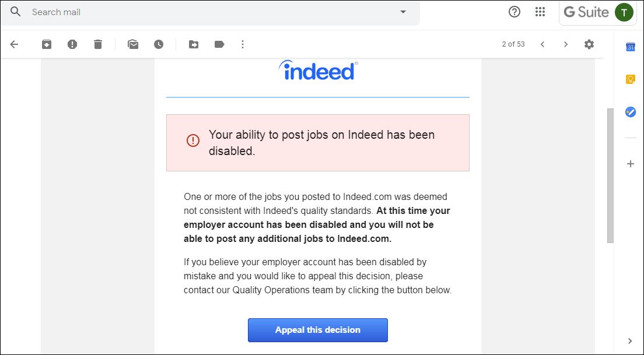Click the Appeal this decision button
Viewport: 644px width, 355px height.
(x=318, y=330)
